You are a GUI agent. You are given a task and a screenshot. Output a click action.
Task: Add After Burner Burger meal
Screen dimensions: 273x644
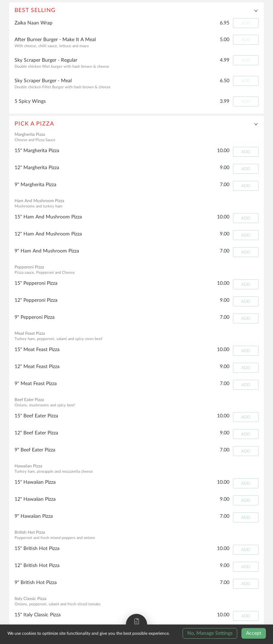point(245,39)
